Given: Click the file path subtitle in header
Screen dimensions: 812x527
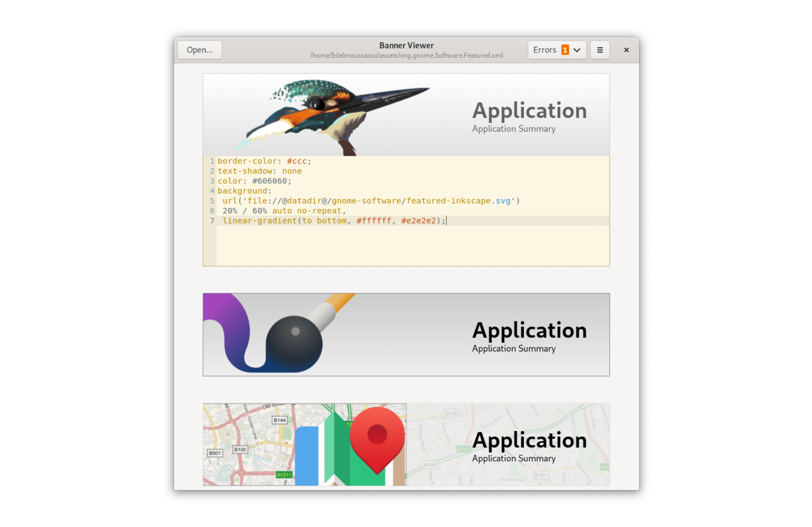Looking at the screenshot, I should tap(406, 55).
